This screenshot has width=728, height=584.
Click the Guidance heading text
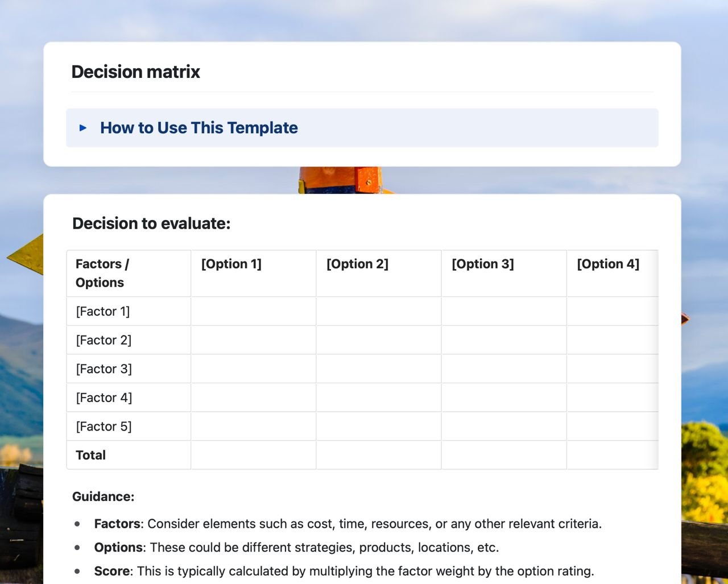[x=103, y=496]
